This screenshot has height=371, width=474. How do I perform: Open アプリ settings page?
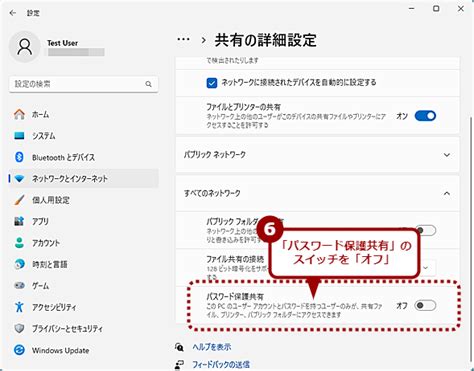click(x=84, y=221)
